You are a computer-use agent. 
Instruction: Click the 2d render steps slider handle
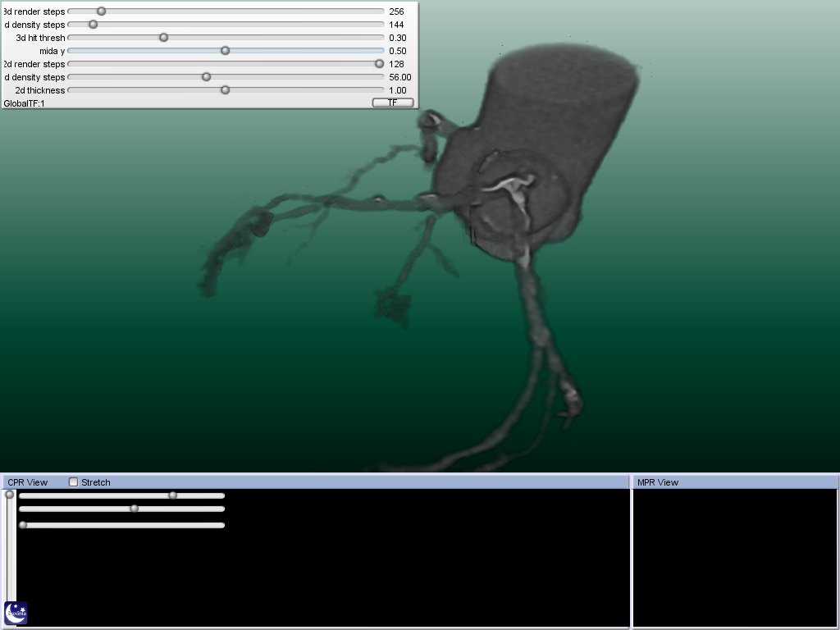tap(379, 64)
